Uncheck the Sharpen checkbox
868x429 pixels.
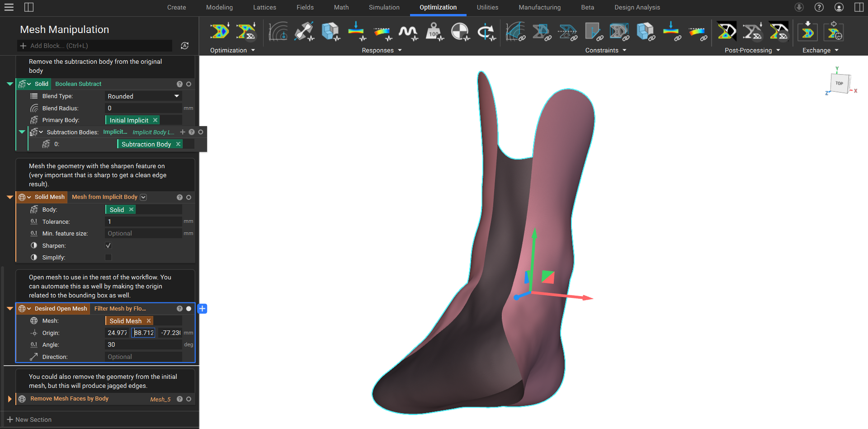coord(108,245)
